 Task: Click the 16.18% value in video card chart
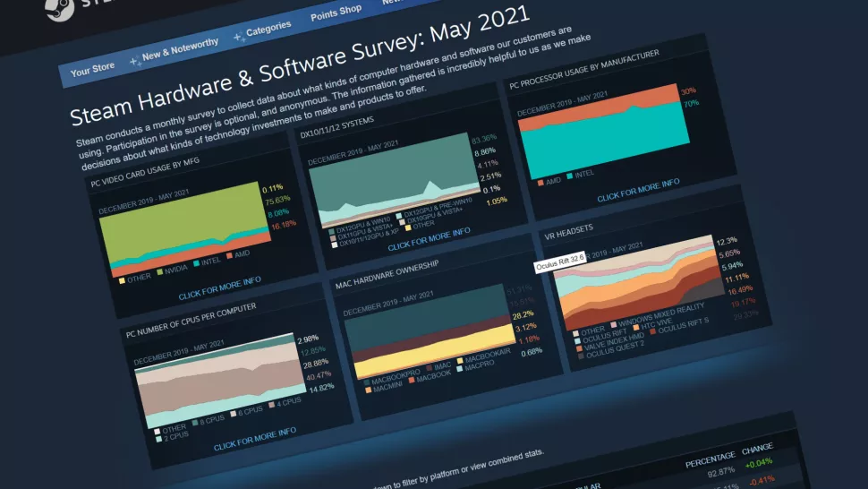click(x=284, y=226)
